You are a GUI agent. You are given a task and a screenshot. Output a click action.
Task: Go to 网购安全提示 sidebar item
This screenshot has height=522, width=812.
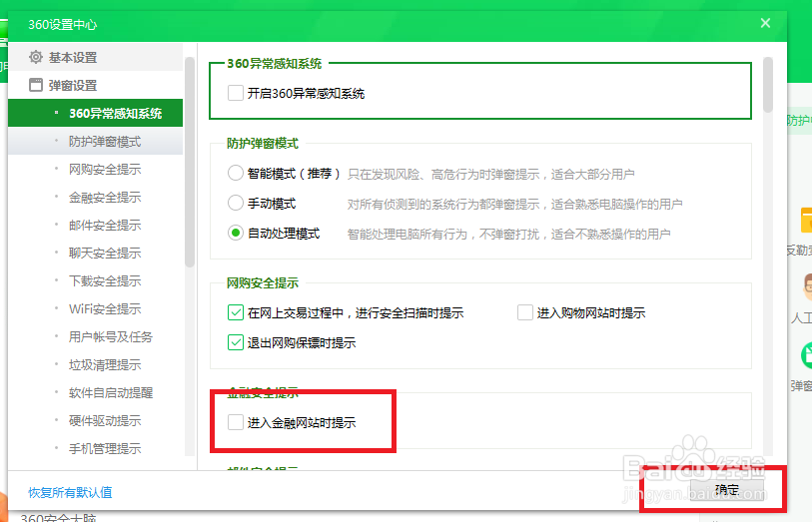pyautogui.click(x=95, y=169)
